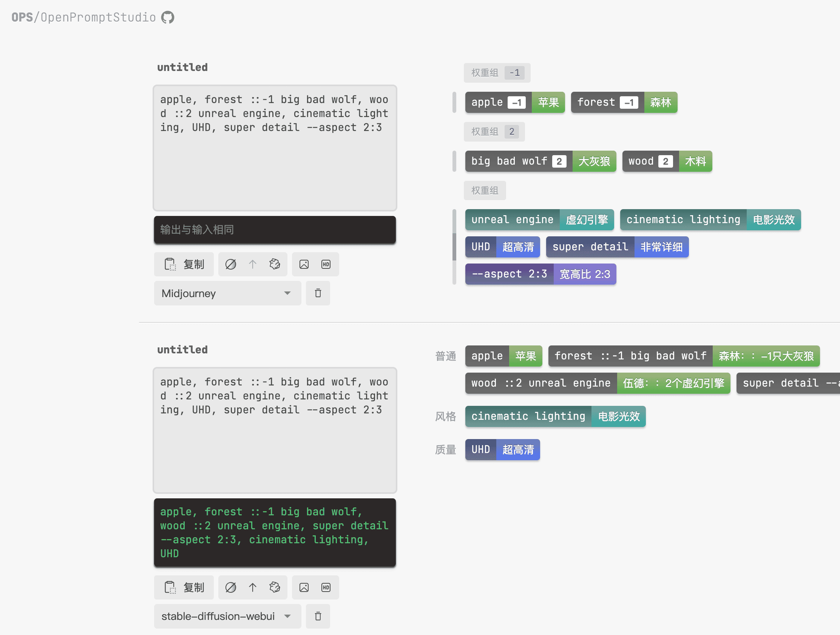Click the 2 weight badge on wood tag
The image size is (840, 635).
[x=666, y=161]
